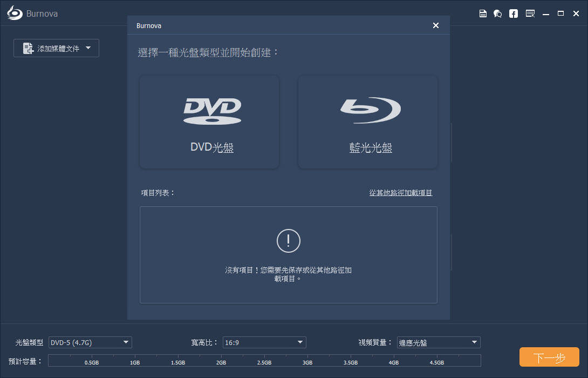Image resolution: width=588 pixels, height=378 pixels.
Task: Close the Burnova main window
Action: pos(576,13)
